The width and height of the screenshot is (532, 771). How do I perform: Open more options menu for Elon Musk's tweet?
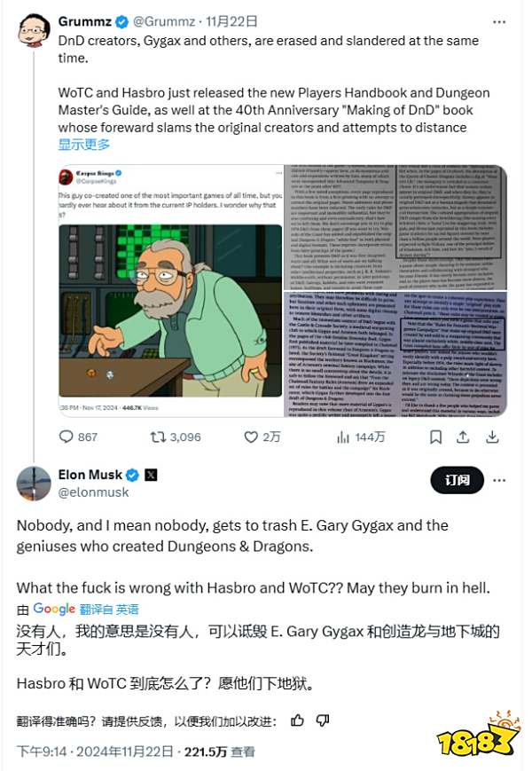[x=499, y=480]
